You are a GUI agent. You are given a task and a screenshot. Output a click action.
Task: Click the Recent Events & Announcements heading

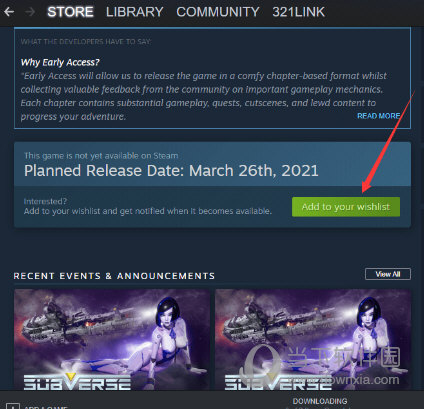[x=114, y=276]
